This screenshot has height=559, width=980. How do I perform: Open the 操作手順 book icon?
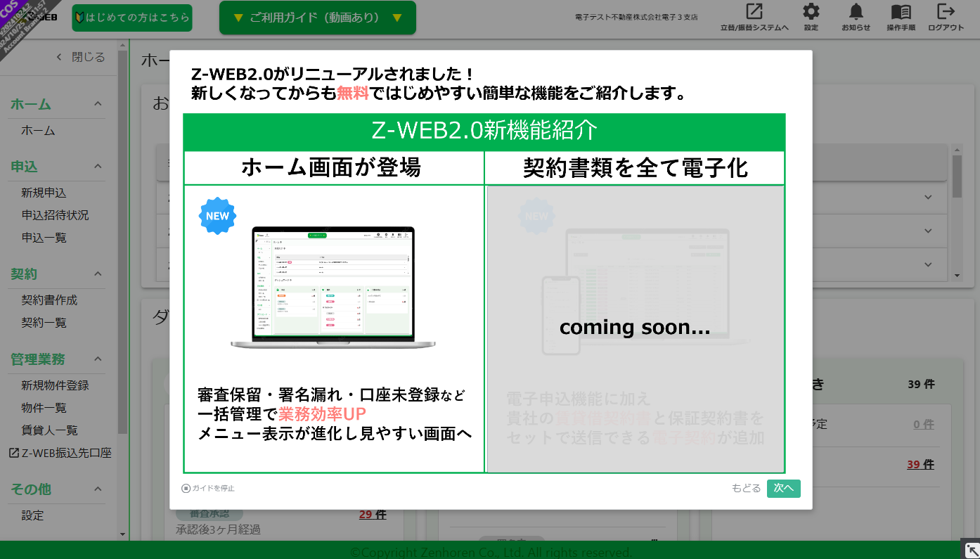901,13
